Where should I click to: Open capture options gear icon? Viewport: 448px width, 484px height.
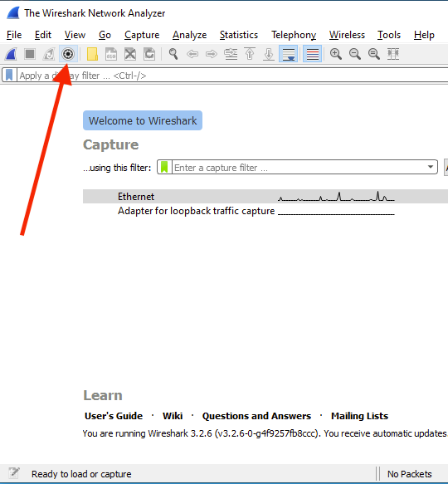(x=68, y=54)
